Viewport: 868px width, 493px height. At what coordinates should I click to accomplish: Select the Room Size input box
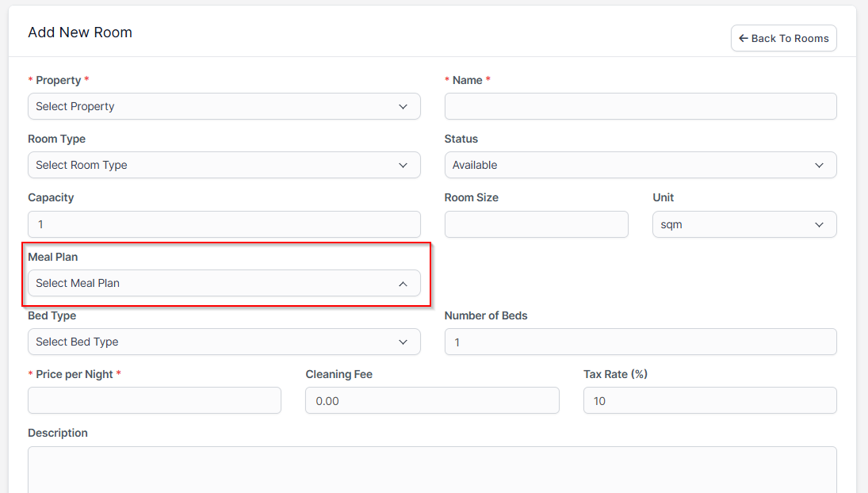(536, 224)
